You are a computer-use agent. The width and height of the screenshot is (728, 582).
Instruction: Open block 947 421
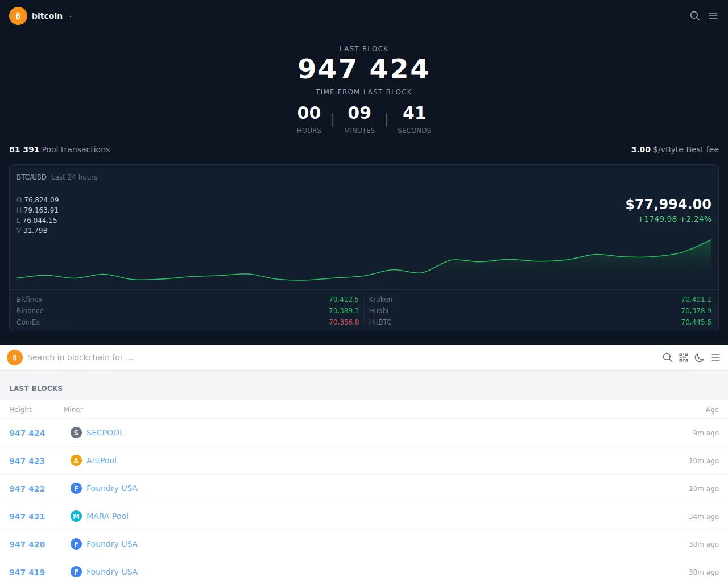[x=27, y=517]
